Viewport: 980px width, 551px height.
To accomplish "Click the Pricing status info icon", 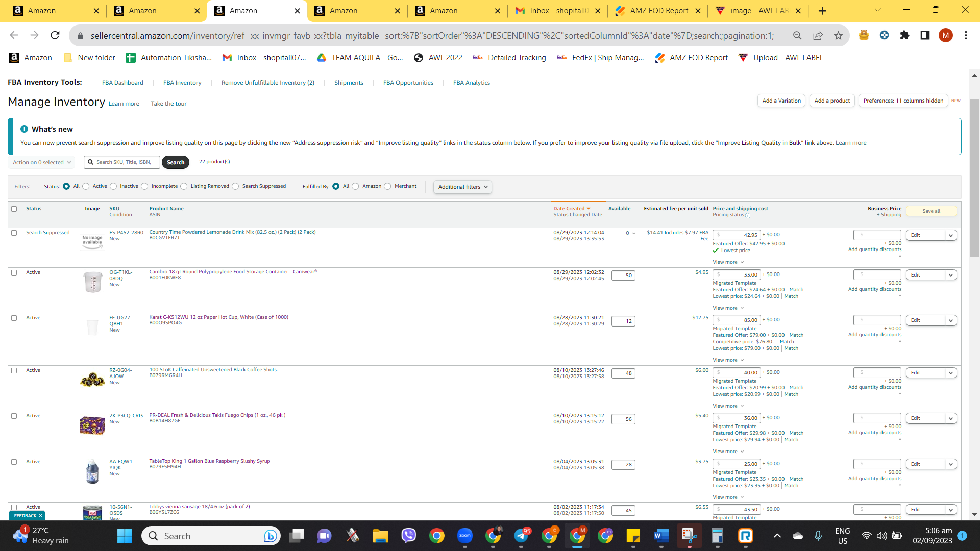I will 748,215.
